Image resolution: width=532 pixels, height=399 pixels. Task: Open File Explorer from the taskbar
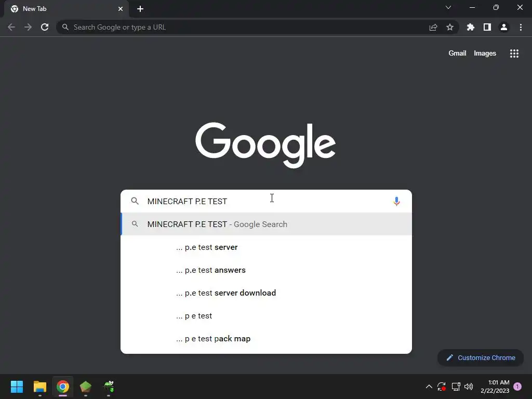39,387
